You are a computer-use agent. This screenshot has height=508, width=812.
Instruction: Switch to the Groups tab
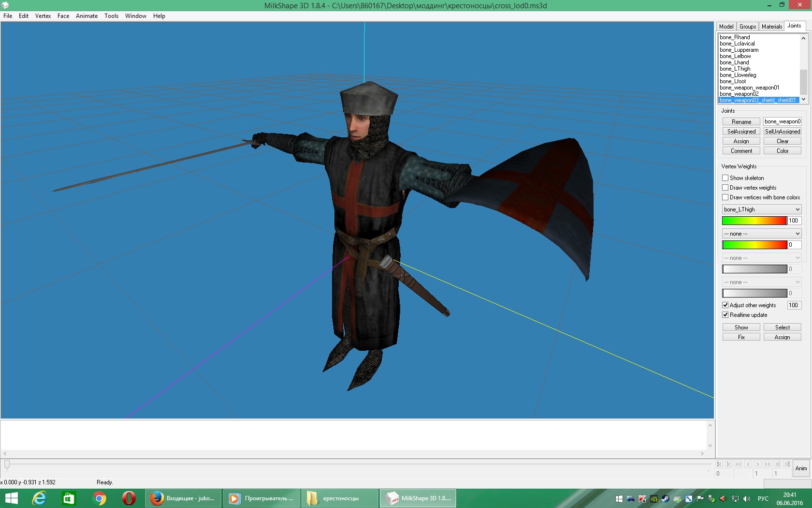pos(748,27)
